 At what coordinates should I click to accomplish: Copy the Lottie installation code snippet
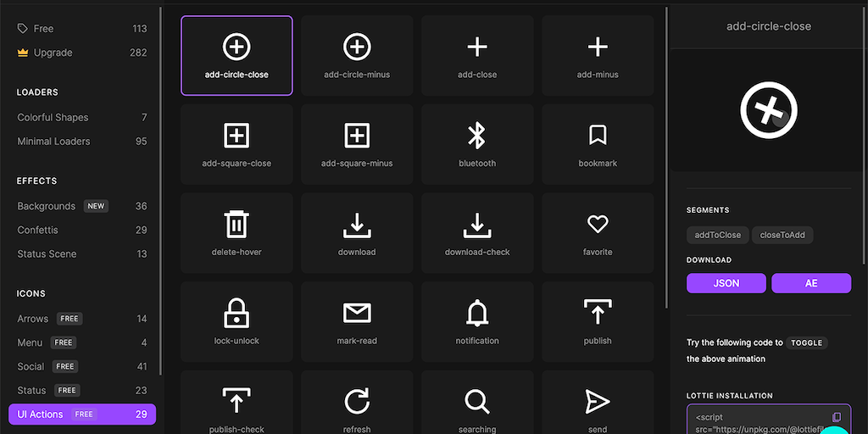tap(837, 417)
